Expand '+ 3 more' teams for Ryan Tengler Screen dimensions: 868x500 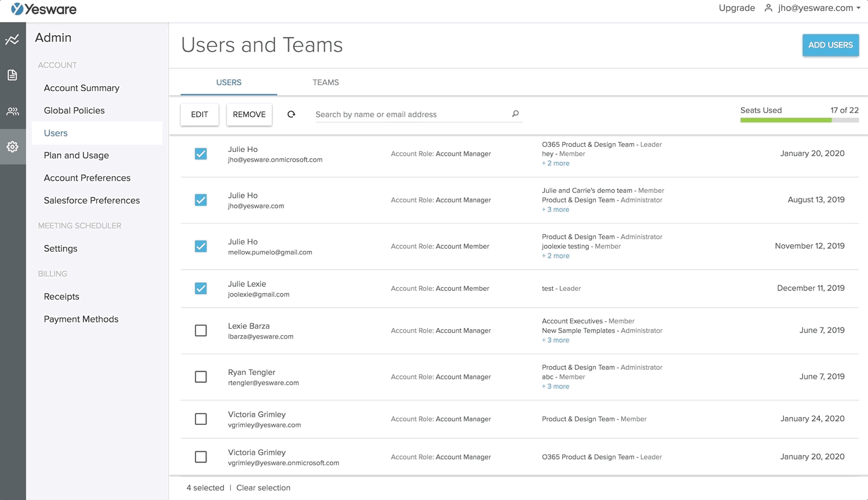pos(556,386)
